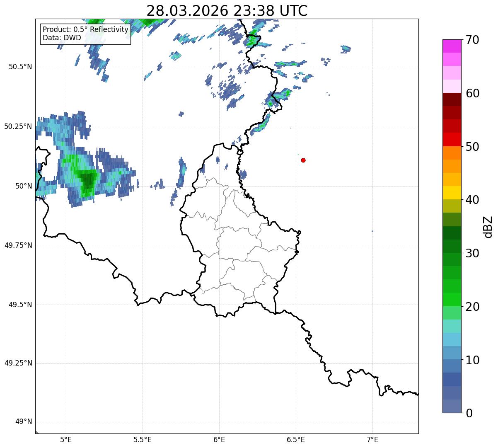Click colorbar tick label 0
This screenshot has width=498, height=448.
coord(469,413)
